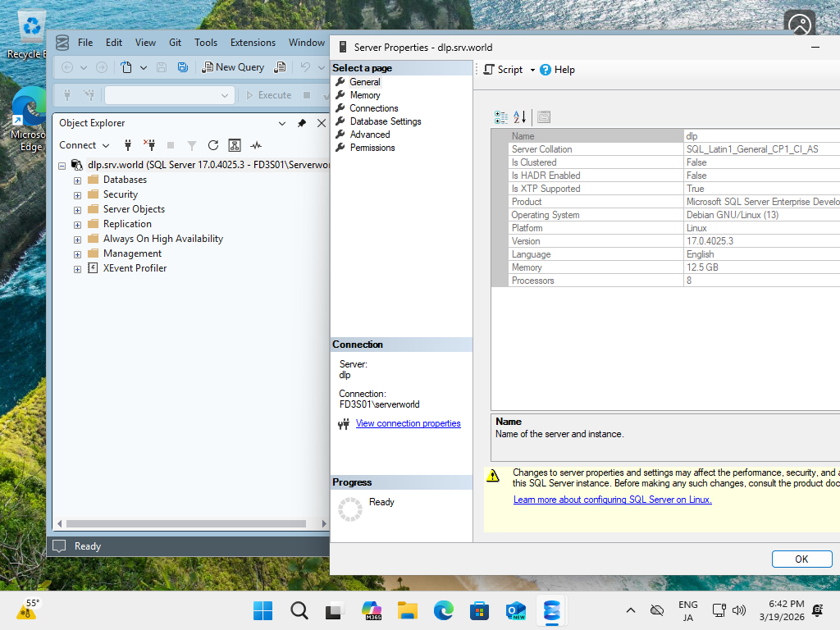The image size is (840, 630).
Task: Collapse the dlp.srv.world server node
Action: coord(62,166)
